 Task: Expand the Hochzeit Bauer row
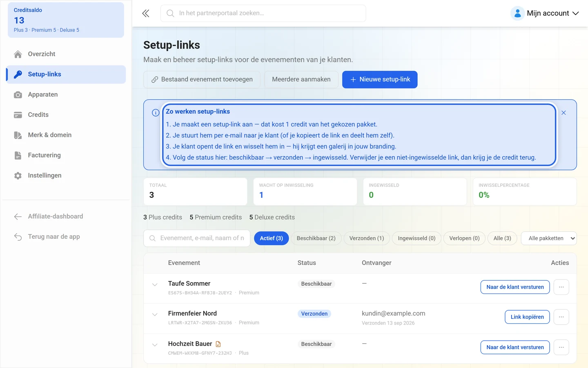point(155,345)
